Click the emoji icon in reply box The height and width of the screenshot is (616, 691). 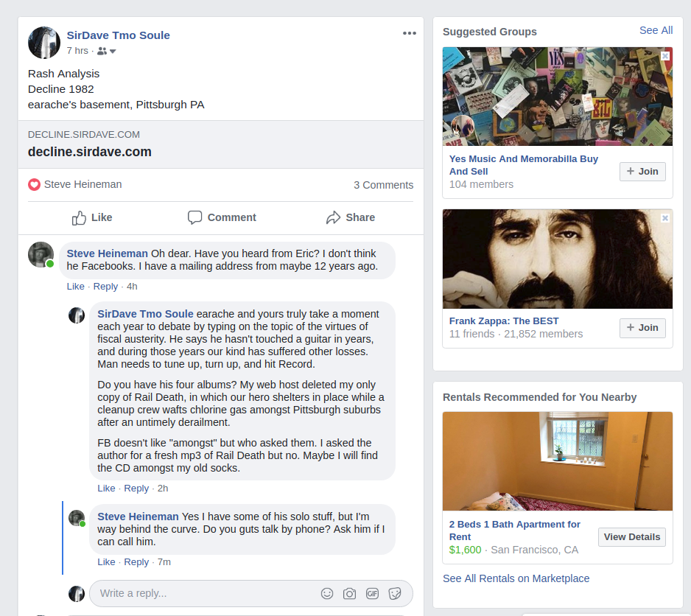[327, 593]
